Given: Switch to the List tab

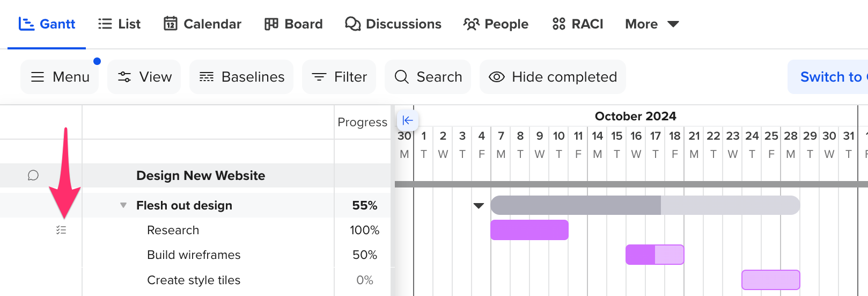Looking at the screenshot, I should pyautogui.click(x=119, y=24).
